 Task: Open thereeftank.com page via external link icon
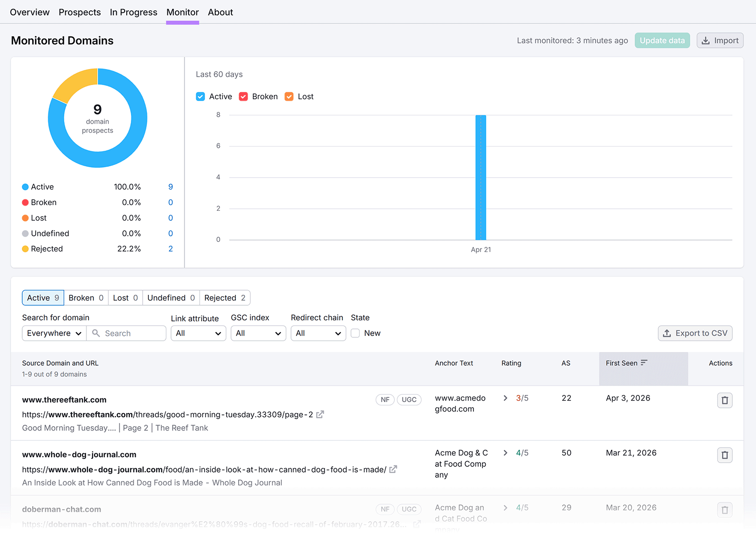pos(320,414)
